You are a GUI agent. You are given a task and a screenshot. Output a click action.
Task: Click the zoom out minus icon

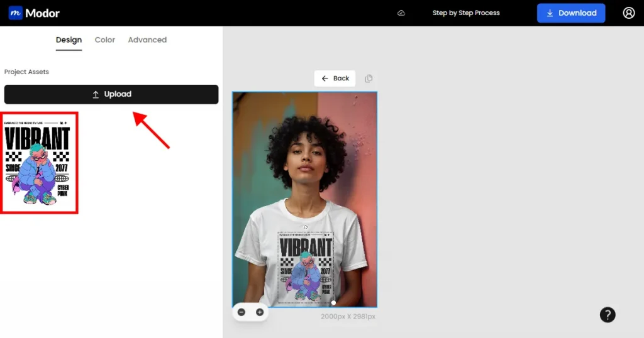(x=242, y=312)
